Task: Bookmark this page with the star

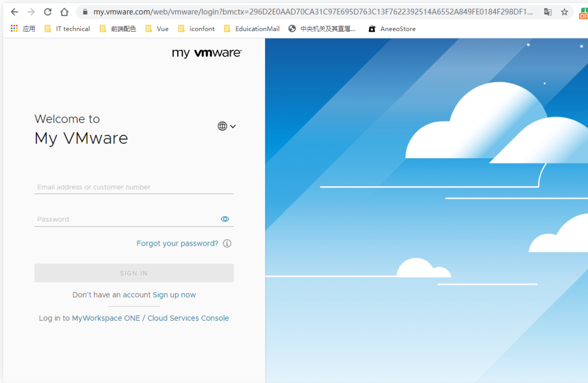Action: [x=565, y=12]
